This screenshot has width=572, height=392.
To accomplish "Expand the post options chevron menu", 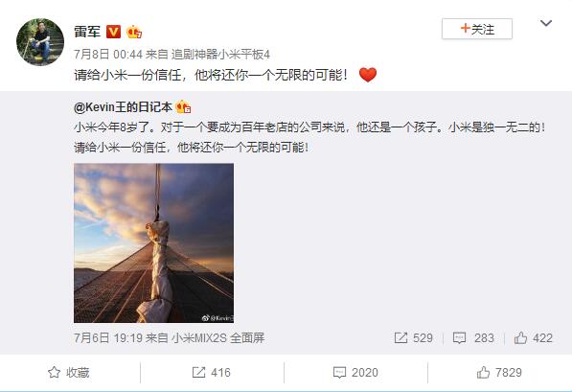I will [546, 23].
